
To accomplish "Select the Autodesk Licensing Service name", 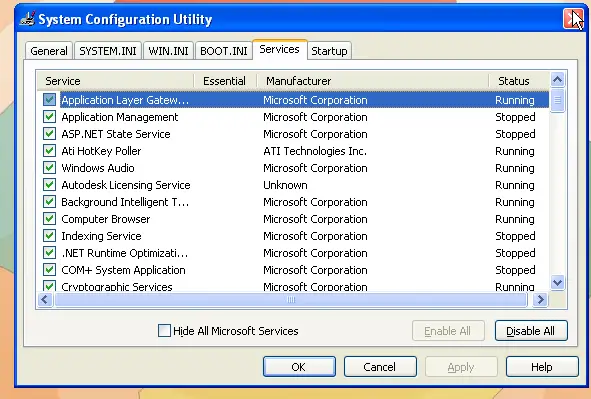I will point(126,185).
